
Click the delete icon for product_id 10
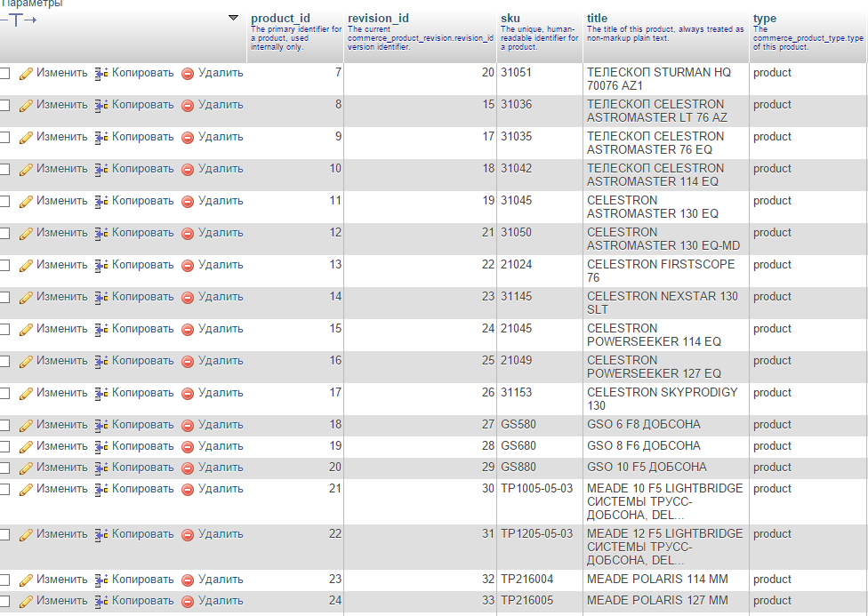point(188,170)
